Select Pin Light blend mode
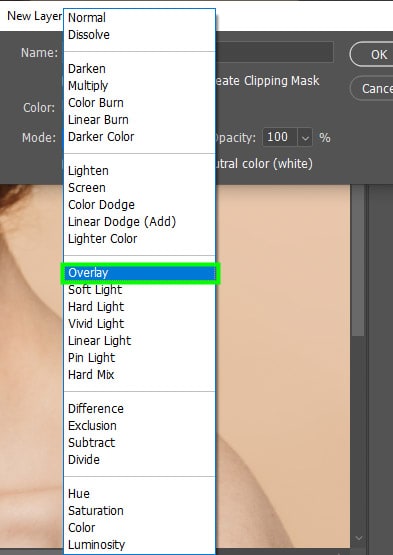Viewport: 393px width, 555px height. 139,357
